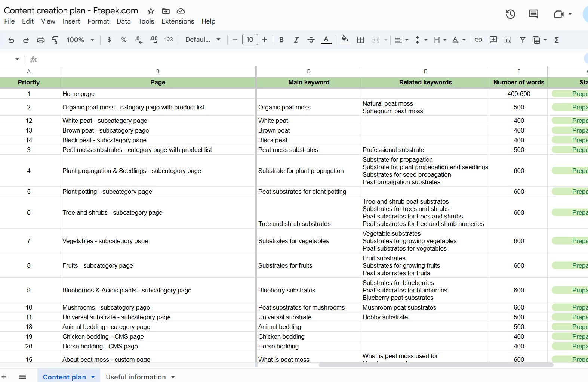Toggle italic text style
The height and width of the screenshot is (382, 588).
296,40
